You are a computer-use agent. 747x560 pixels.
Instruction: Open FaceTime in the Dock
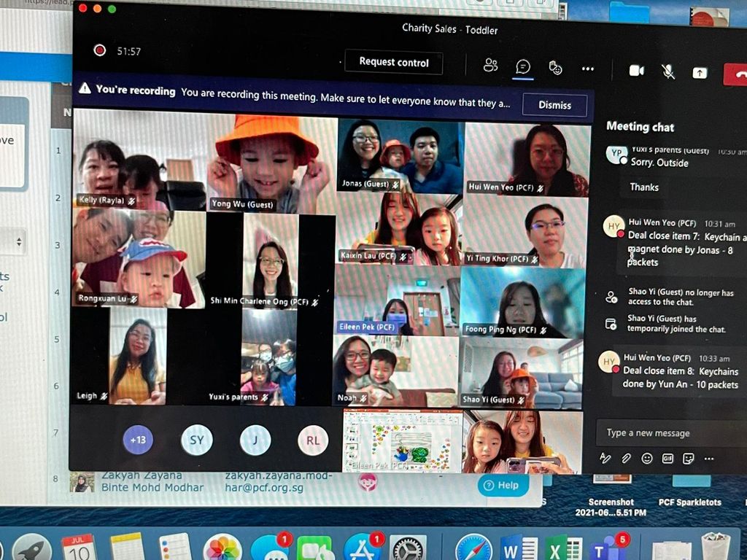point(316,548)
